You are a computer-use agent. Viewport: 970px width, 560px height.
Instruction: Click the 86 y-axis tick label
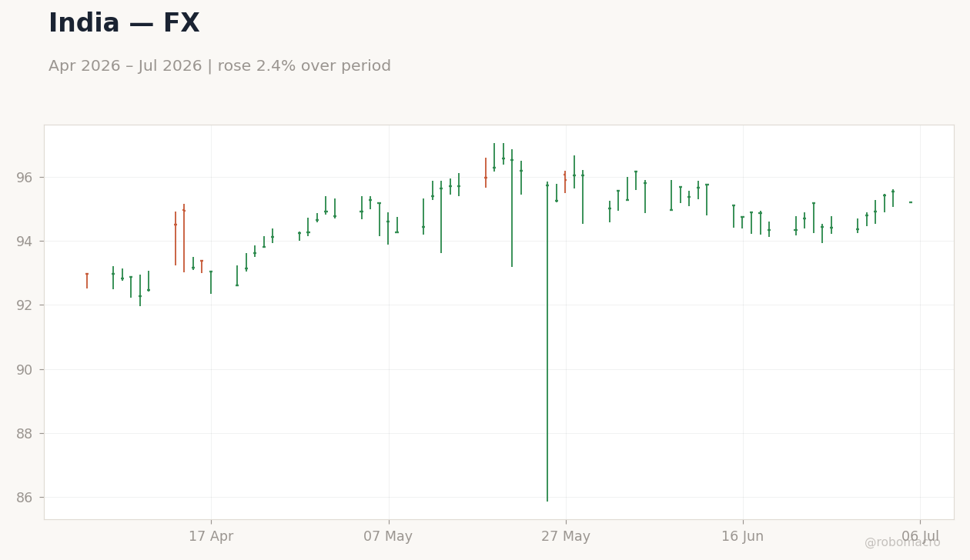click(24, 498)
